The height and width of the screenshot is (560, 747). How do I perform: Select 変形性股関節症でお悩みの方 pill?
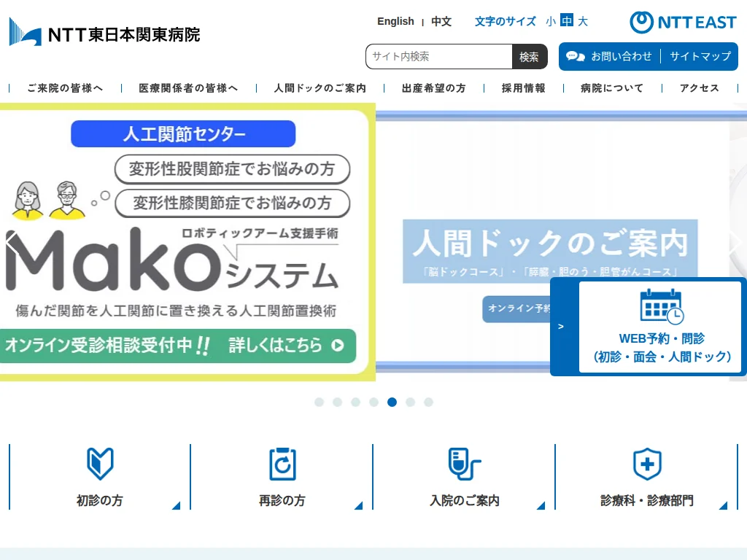[232, 169]
